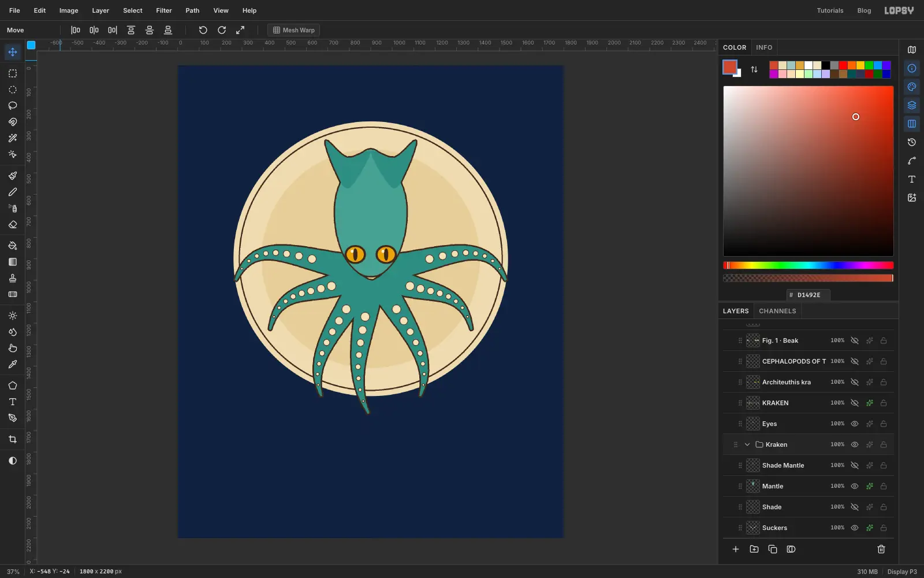Adjust the hue on the rainbow slider

pos(808,265)
